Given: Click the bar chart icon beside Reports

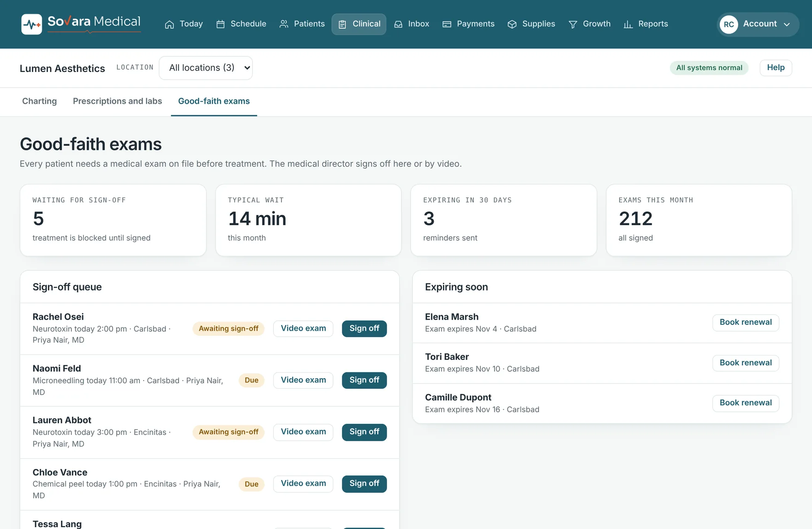Looking at the screenshot, I should point(628,24).
